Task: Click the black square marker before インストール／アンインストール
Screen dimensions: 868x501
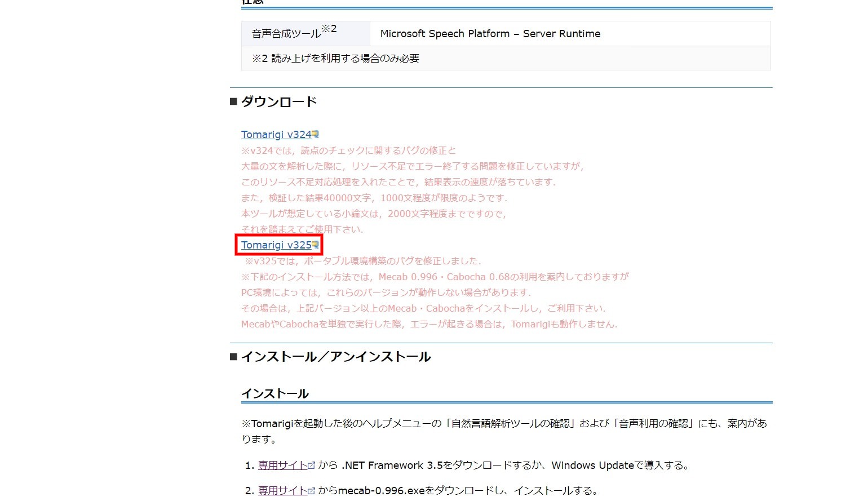Action: pyautogui.click(x=233, y=356)
